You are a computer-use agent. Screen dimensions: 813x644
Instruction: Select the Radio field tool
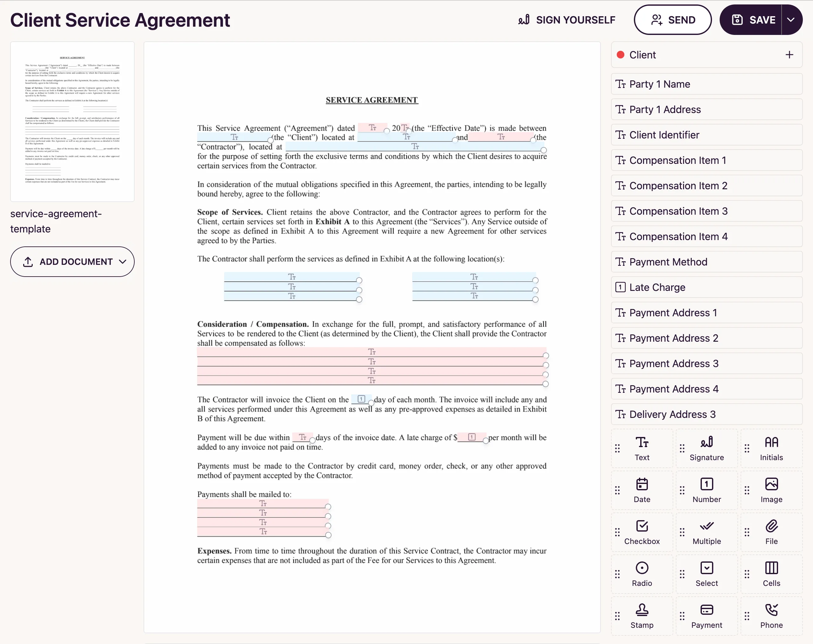click(642, 574)
